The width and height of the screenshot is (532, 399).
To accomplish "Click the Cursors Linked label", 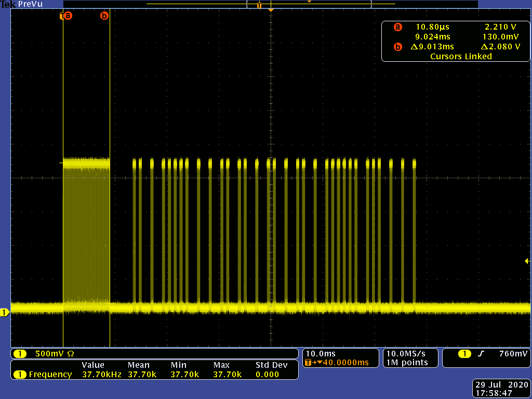I will (461, 56).
